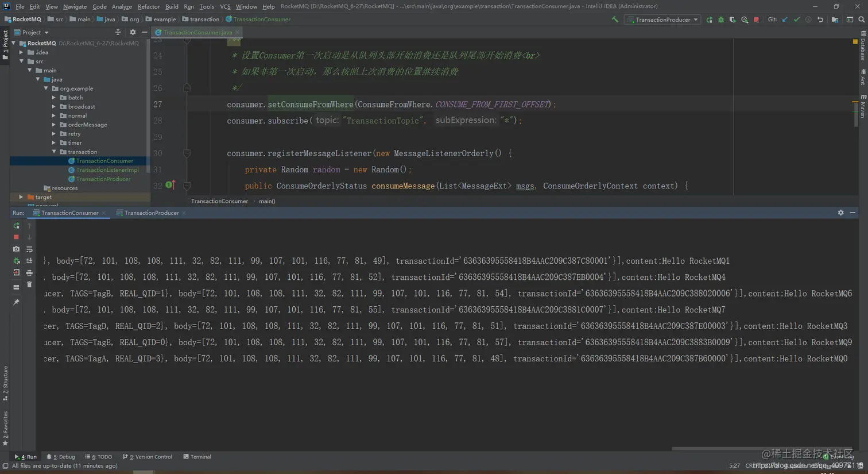Click the Build Project hammer icon
The height and width of the screenshot is (474, 868).
tap(615, 20)
